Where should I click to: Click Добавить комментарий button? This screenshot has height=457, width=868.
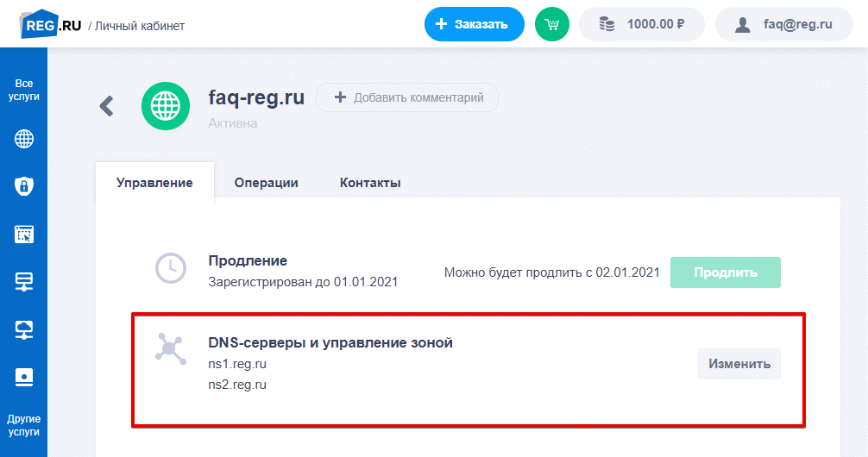click(407, 97)
